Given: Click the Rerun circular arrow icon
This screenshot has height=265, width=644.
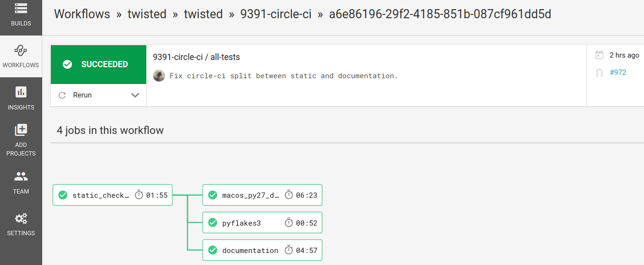Looking at the screenshot, I should click(62, 95).
